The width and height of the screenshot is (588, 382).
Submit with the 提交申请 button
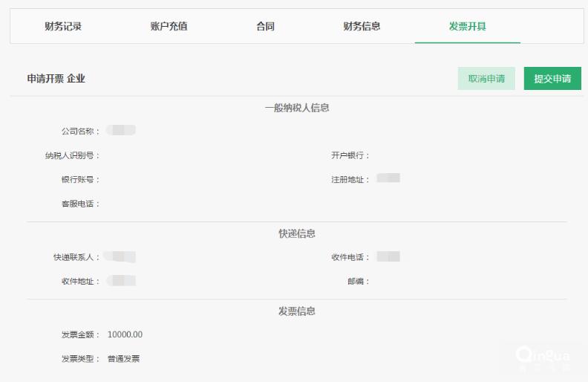click(552, 79)
